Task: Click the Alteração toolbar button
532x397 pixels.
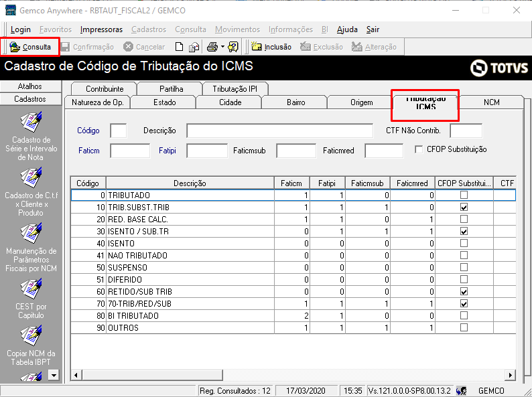Action: [374, 47]
